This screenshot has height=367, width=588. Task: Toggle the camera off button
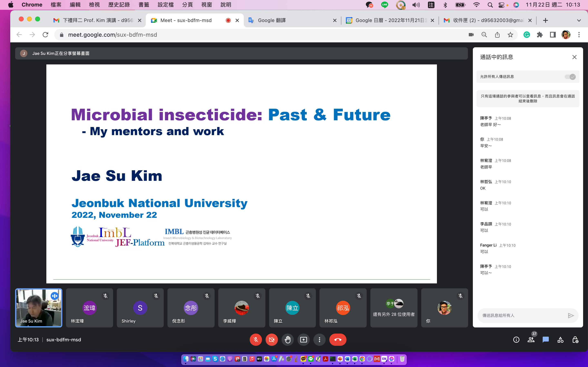[271, 339]
